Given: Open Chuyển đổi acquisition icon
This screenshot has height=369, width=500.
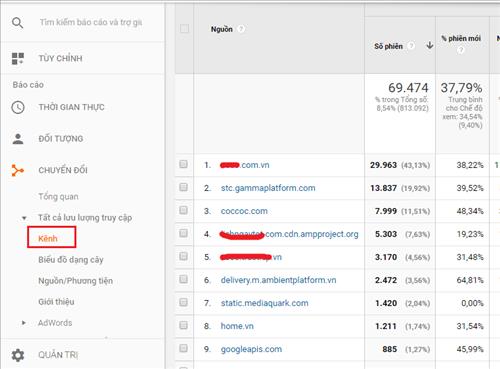Looking at the screenshot, I should [18, 170].
